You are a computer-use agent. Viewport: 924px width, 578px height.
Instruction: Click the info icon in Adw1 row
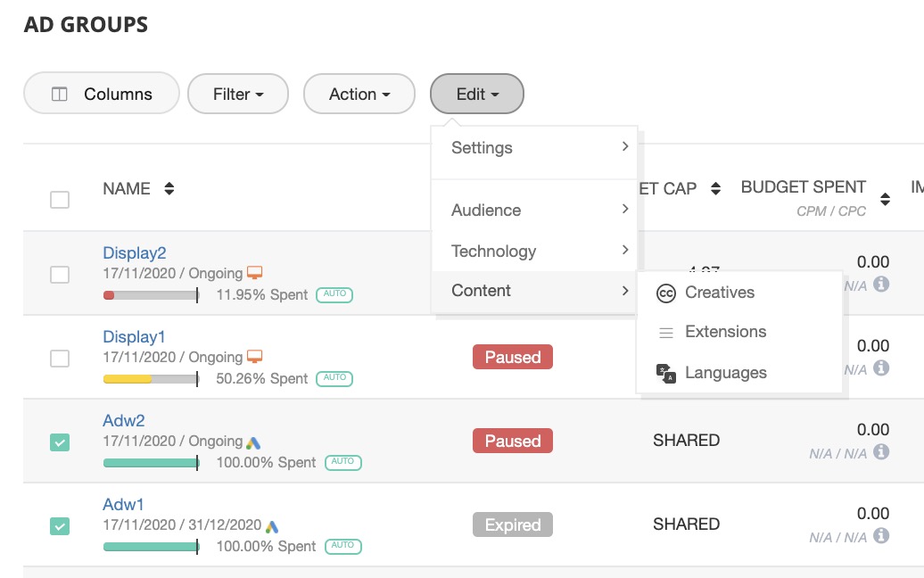click(x=881, y=536)
